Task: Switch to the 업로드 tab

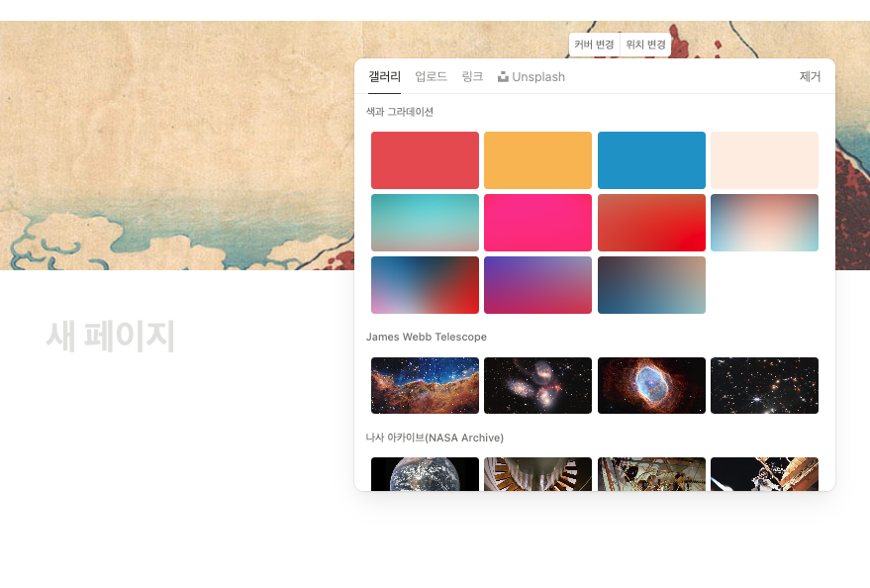Action: (x=431, y=76)
